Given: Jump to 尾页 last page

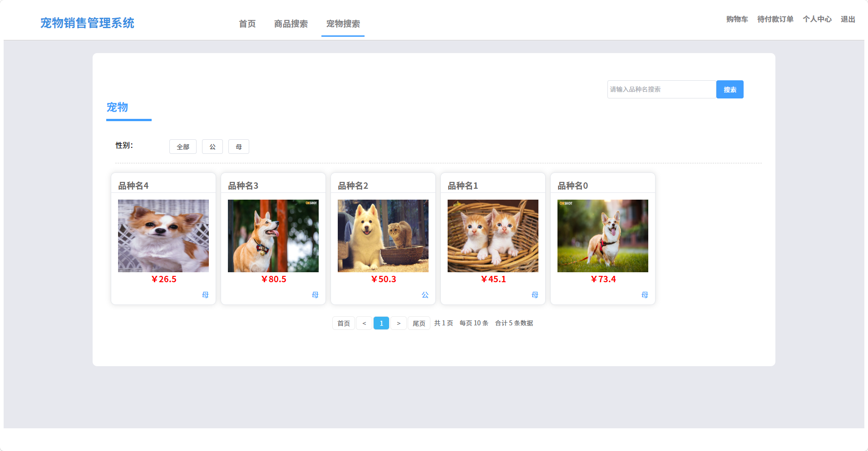Looking at the screenshot, I should [419, 323].
